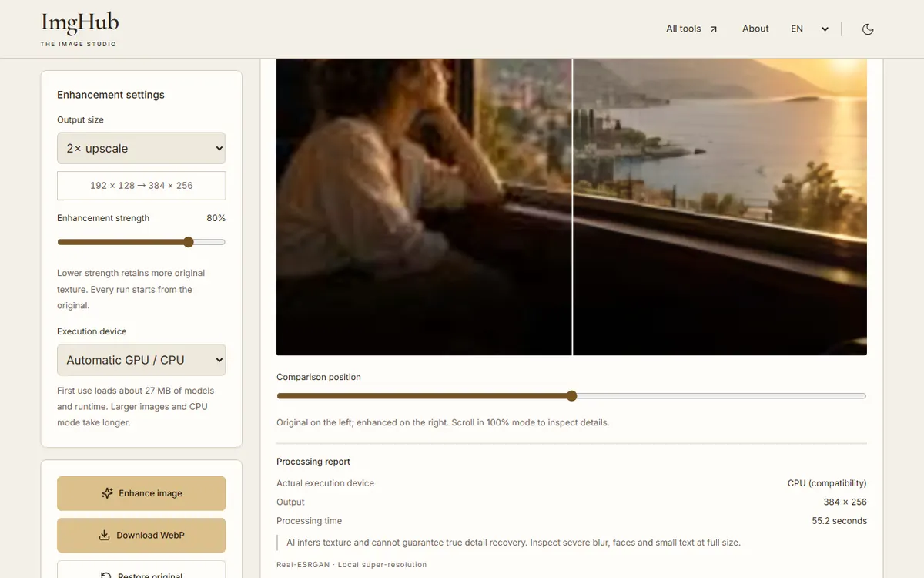Click the AI infers texture disclaimer note
Image resolution: width=924 pixels, height=578 pixels.
[x=514, y=543]
